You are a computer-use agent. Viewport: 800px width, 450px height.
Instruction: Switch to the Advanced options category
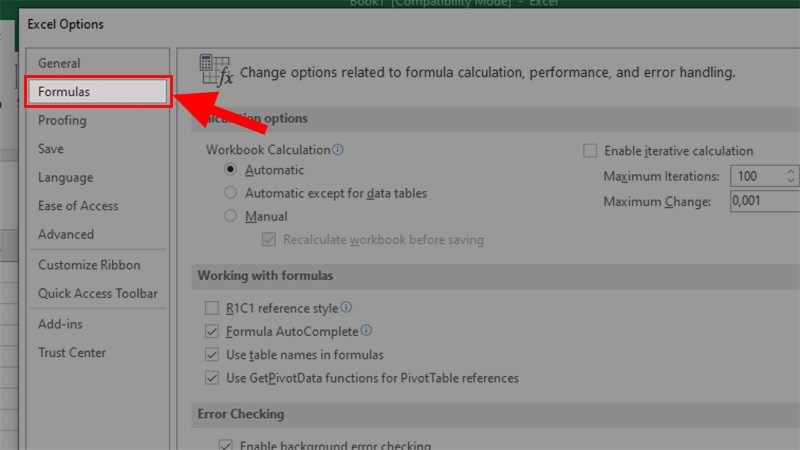(x=66, y=234)
